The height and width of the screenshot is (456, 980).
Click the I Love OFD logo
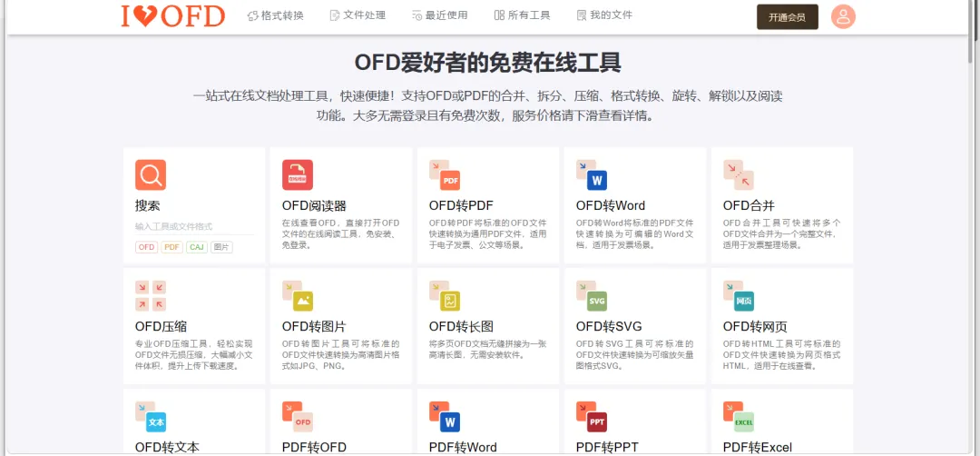coord(173,15)
